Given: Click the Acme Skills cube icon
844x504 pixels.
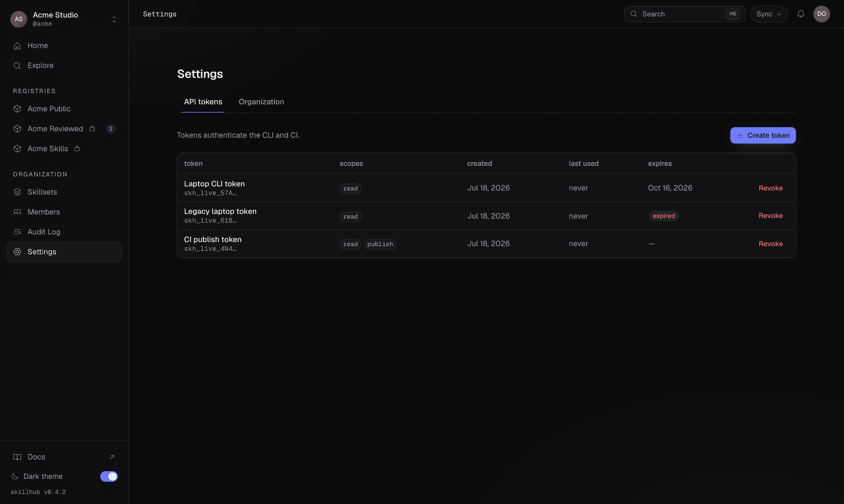Looking at the screenshot, I should 17,149.
